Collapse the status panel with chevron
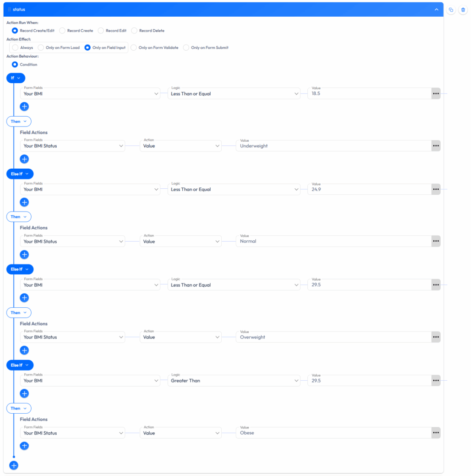 point(436,9)
